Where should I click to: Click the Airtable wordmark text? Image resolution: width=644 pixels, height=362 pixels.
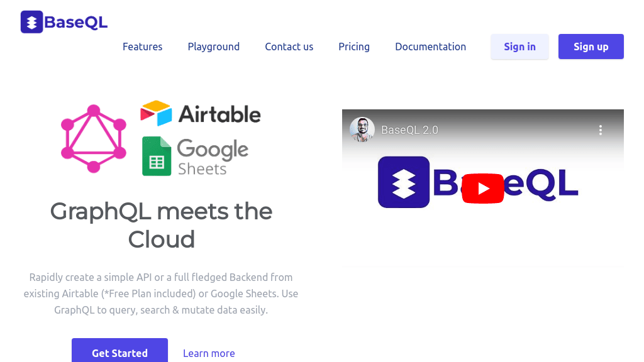point(220,114)
